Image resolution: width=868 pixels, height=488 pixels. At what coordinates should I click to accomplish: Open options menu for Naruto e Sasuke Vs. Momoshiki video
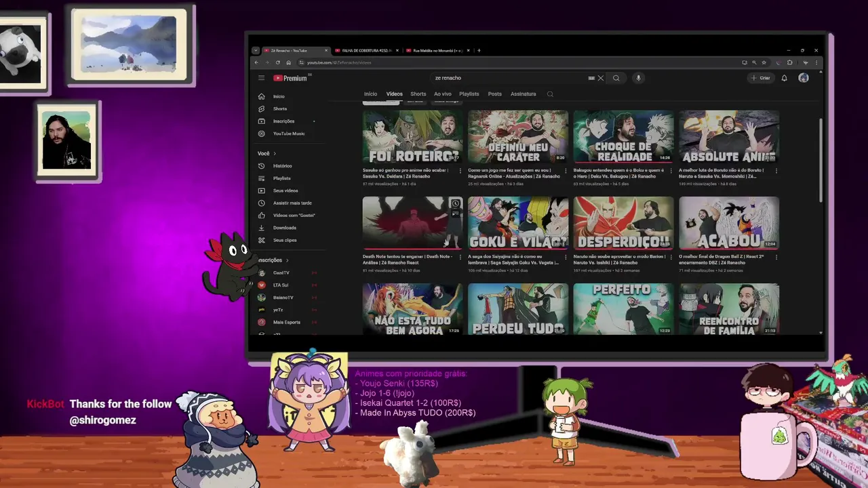776,171
